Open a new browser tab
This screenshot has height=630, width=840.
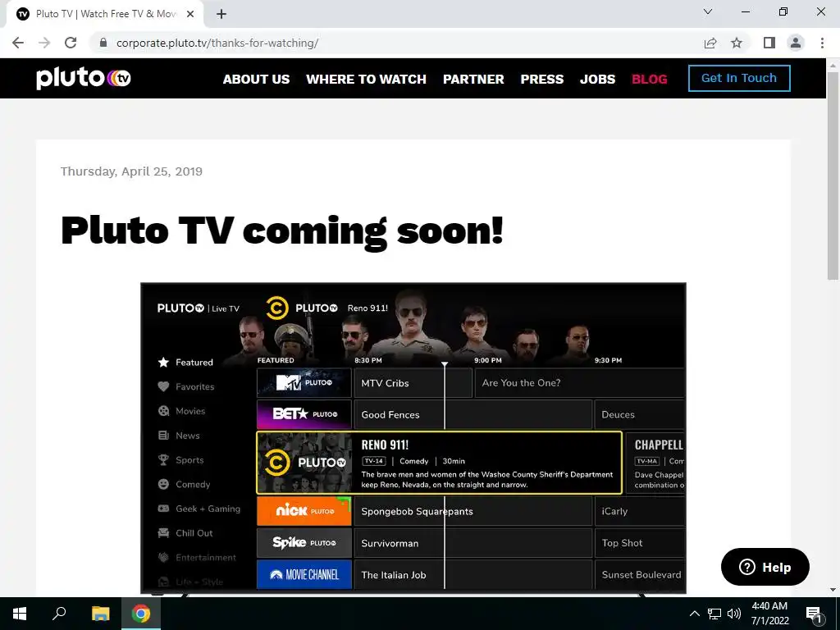point(221,15)
